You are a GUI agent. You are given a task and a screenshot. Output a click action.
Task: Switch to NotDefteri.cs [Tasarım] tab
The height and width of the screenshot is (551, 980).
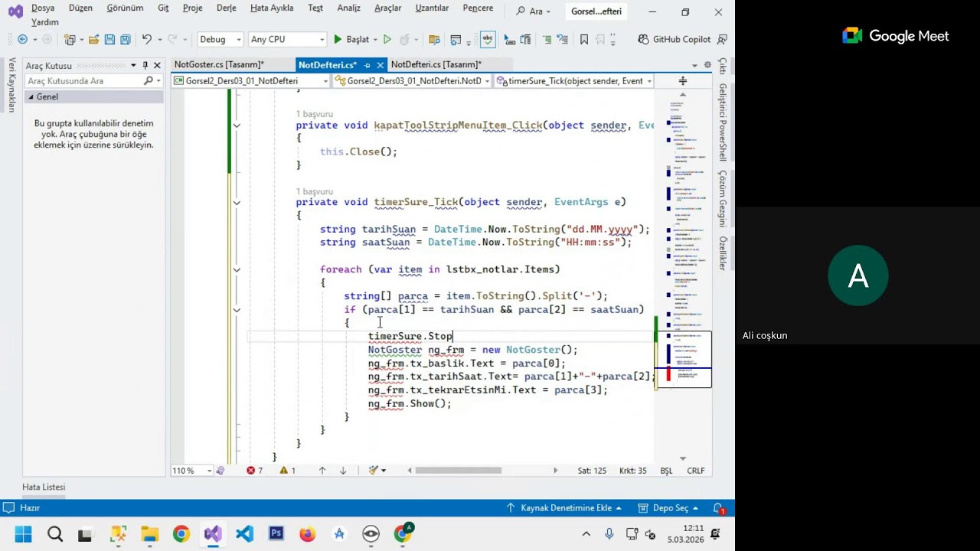click(x=436, y=65)
